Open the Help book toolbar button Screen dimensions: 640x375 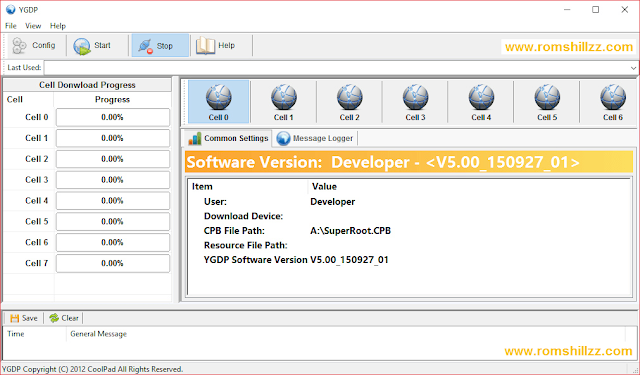click(220, 45)
